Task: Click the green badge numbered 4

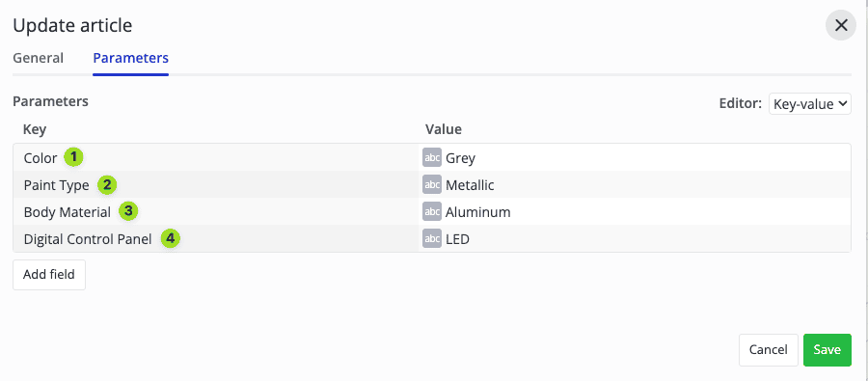Action: point(171,238)
